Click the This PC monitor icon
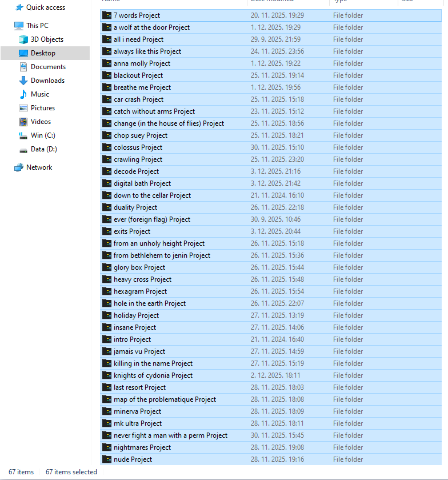The image size is (448, 480). 19,26
